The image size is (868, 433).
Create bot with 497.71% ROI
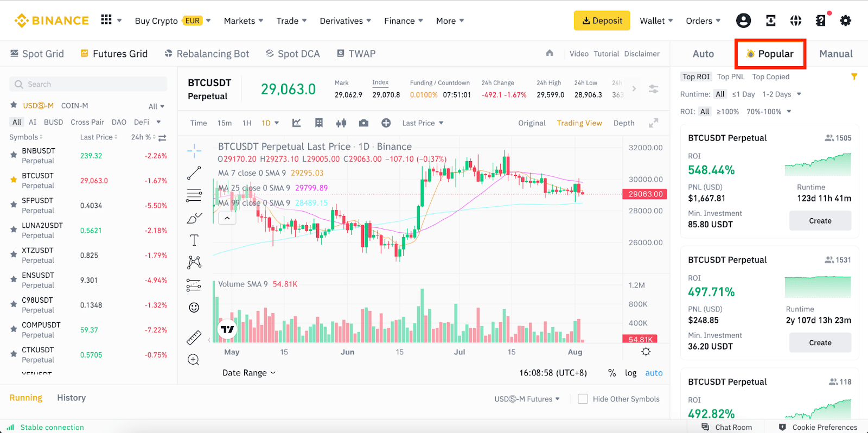[x=820, y=342]
